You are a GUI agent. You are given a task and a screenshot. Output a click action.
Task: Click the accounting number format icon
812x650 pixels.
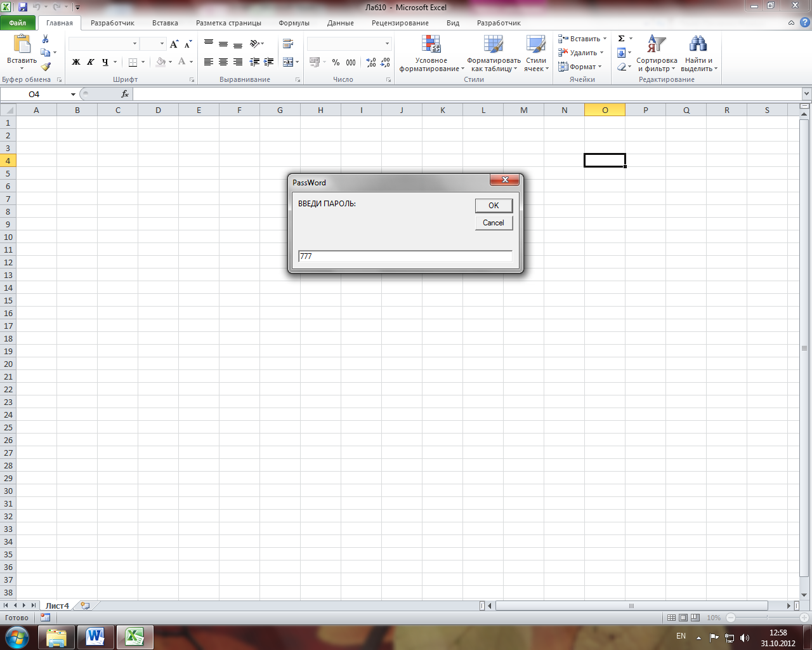point(315,62)
